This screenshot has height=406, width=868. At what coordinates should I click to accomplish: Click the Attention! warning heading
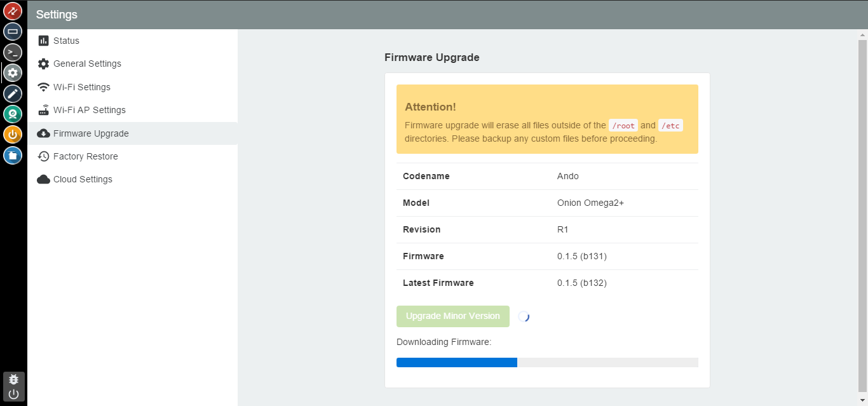tap(430, 107)
